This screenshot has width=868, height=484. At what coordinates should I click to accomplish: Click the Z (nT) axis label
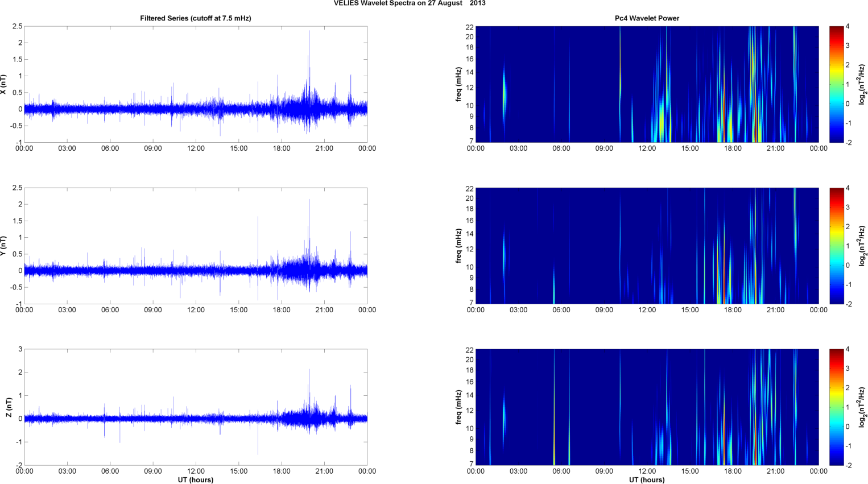point(9,407)
